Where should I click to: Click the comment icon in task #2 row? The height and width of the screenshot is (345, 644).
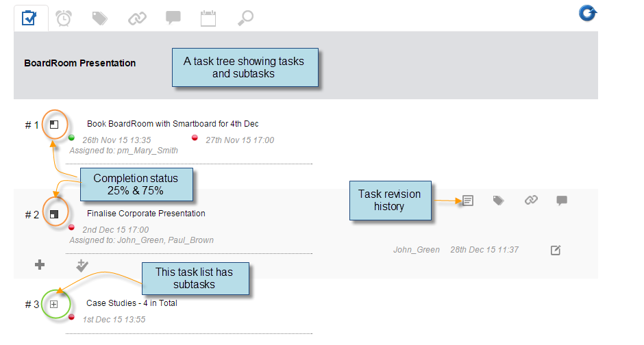pos(562,200)
